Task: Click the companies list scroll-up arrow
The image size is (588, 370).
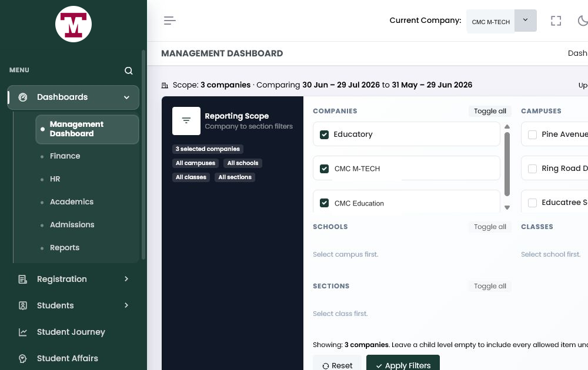Action: click(x=507, y=127)
